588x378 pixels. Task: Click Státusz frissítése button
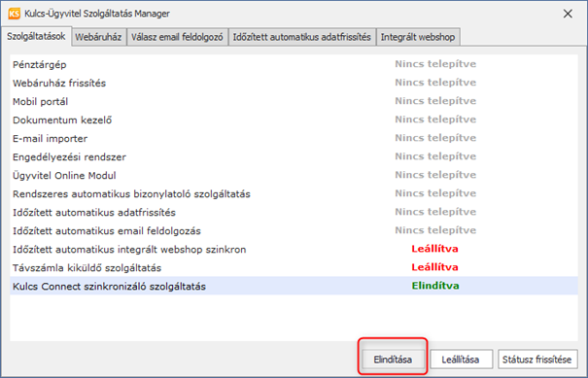pos(537,360)
